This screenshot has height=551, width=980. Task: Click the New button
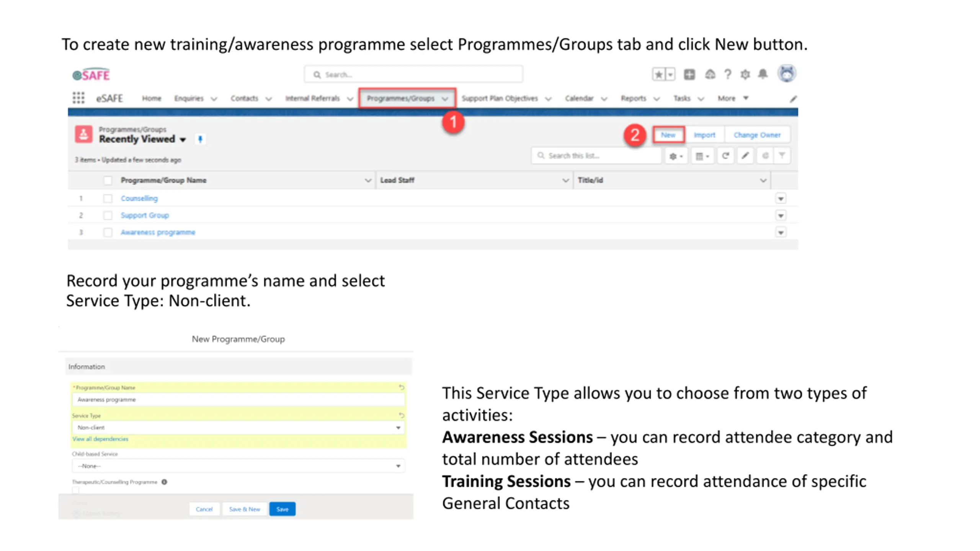668,135
